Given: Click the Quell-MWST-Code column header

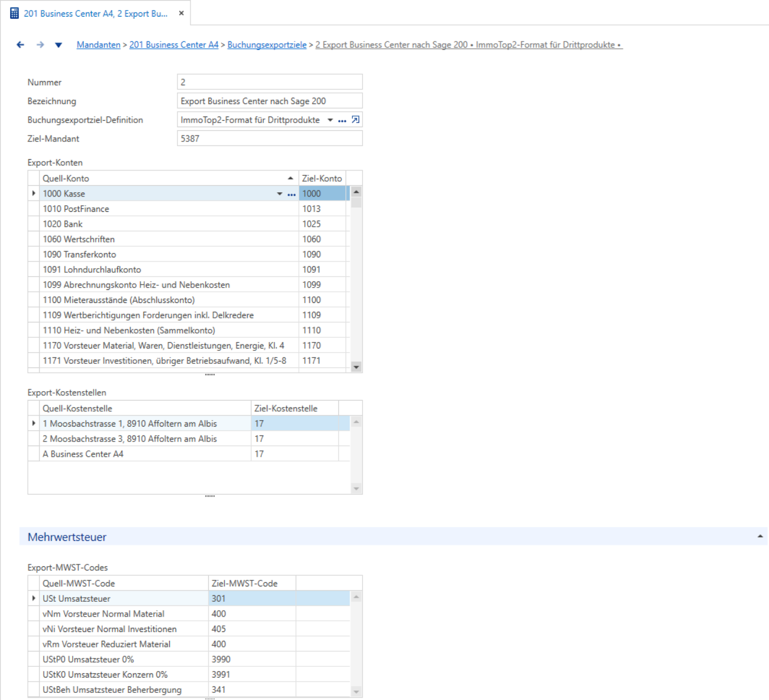Looking at the screenshot, I should coord(124,583).
